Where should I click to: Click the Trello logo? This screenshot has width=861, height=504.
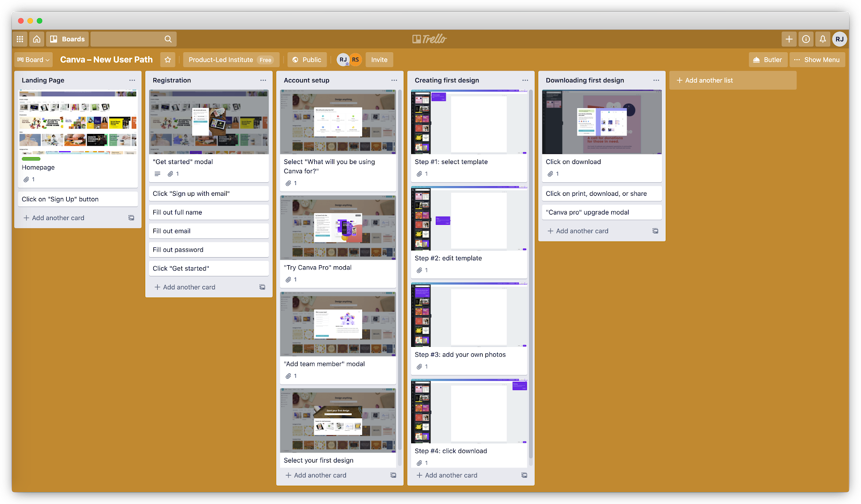[430, 39]
